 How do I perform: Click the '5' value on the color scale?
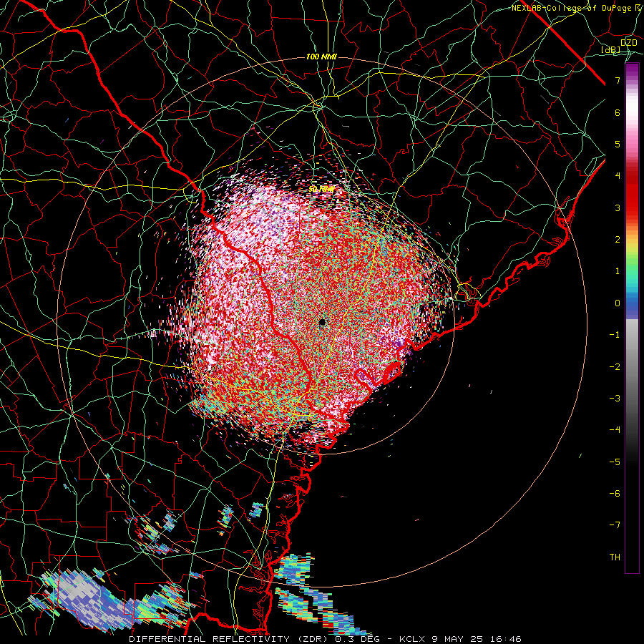click(618, 144)
